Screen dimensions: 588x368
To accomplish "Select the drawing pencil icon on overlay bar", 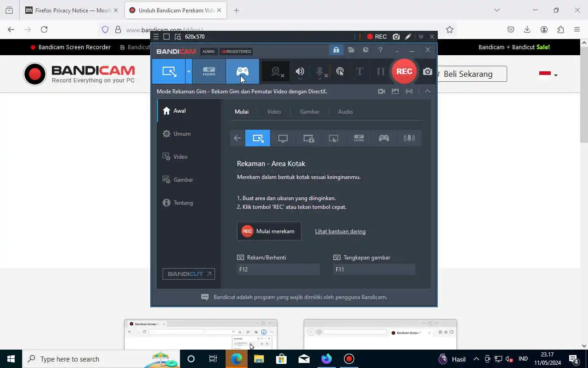I will click(x=408, y=37).
